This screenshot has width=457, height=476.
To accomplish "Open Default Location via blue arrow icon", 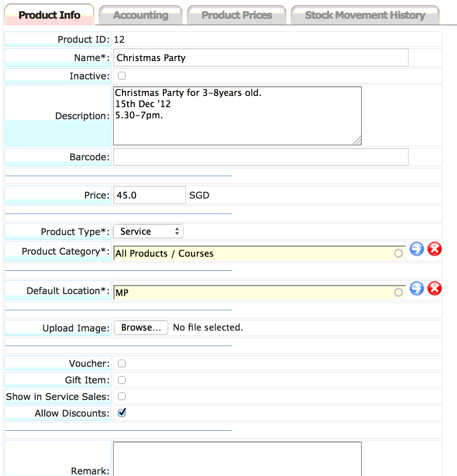I will click(417, 289).
